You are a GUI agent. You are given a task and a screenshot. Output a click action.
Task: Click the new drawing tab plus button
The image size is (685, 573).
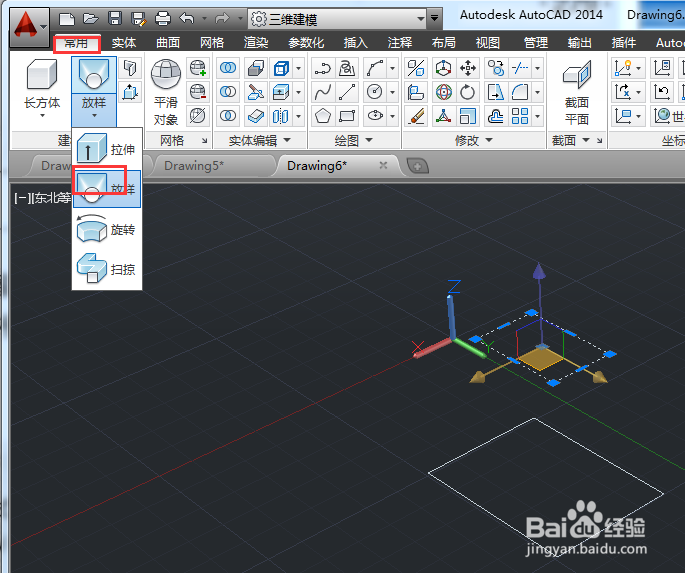click(x=418, y=166)
